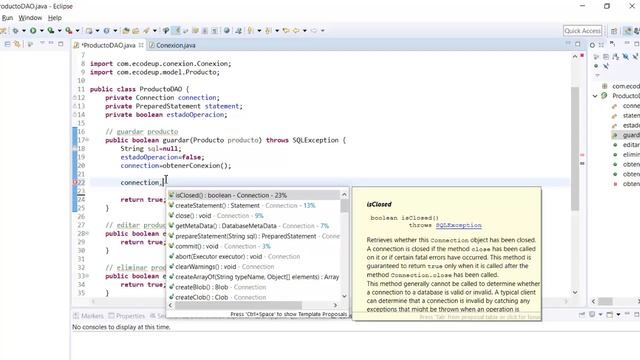Click the Quick Access search field
The height and width of the screenshot is (360, 640).
point(582,31)
